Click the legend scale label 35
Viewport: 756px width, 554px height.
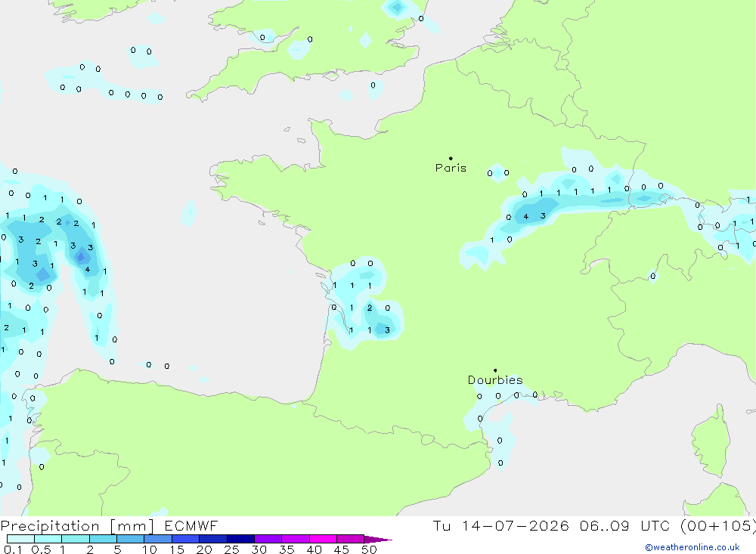[x=287, y=549]
